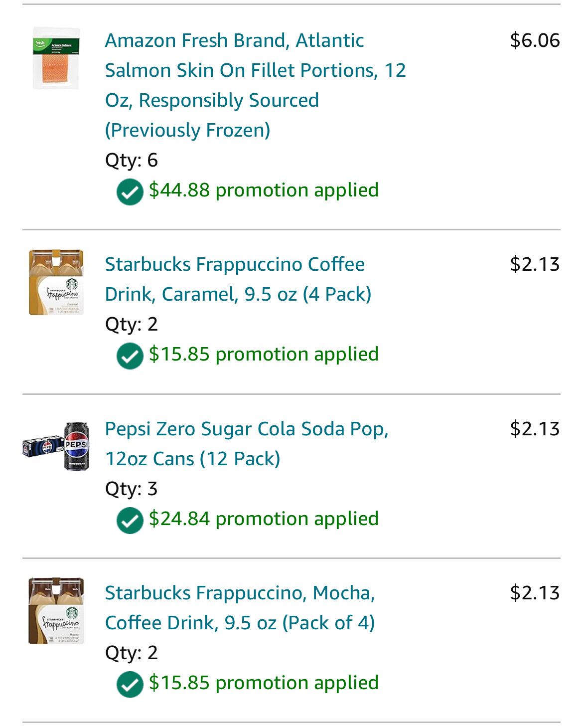Click Qty: 6 for the salmon
The height and width of the screenshot is (728, 583).
132,160
